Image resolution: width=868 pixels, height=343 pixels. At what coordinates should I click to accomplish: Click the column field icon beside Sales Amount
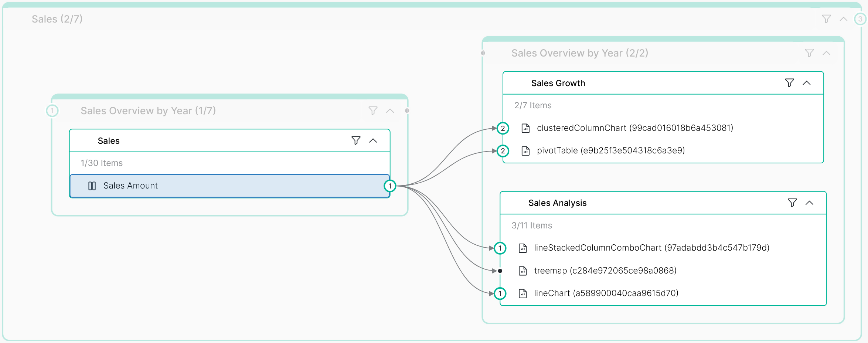(x=92, y=186)
